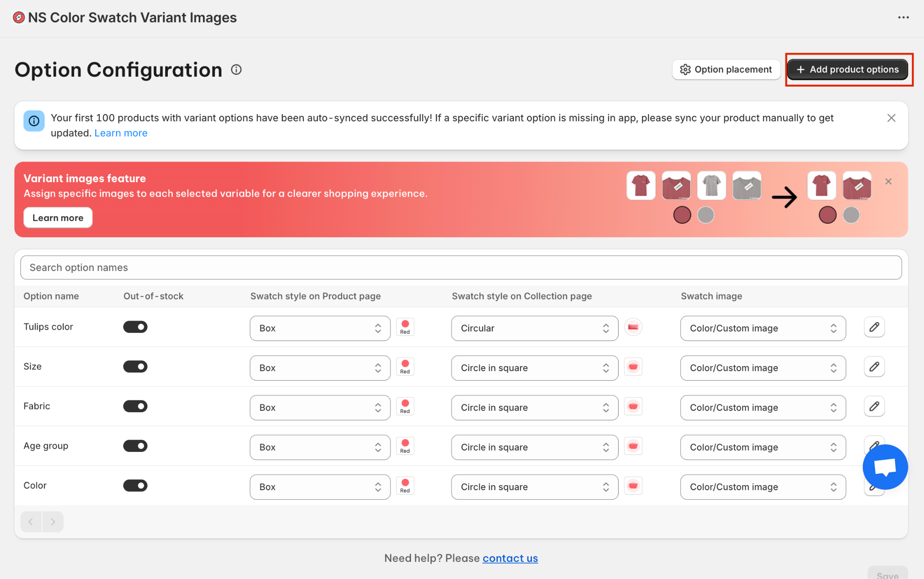Screen dimensions: 924x579
Task: Open Swatch image dropdown for Age group
Action: [762, 447]
